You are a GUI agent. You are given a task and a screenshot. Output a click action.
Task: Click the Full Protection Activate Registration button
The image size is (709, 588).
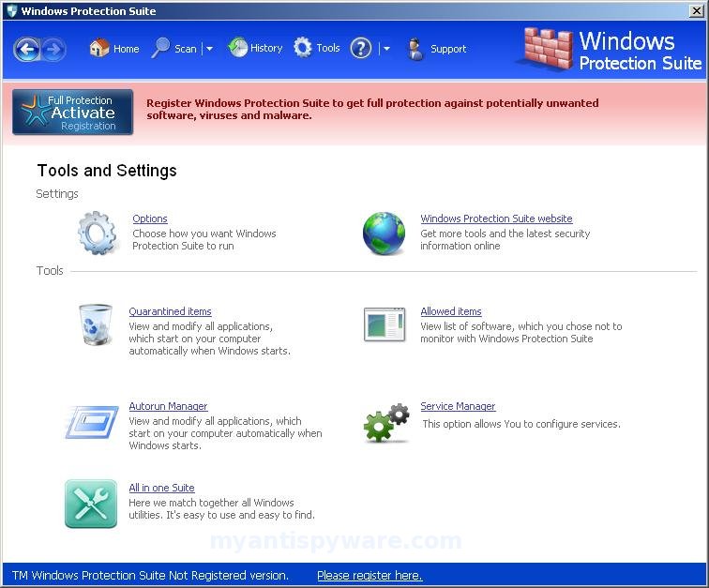point(73,113)
